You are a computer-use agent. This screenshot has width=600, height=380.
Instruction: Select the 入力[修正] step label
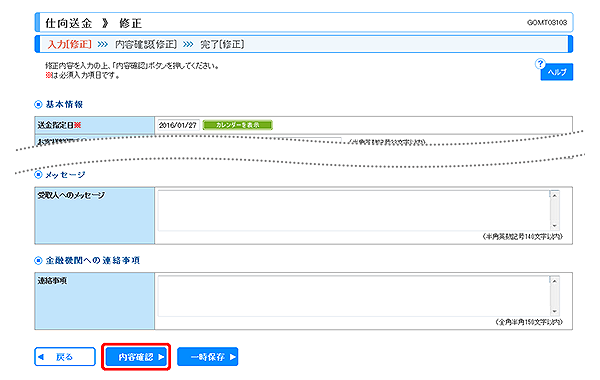coord(70,44)
